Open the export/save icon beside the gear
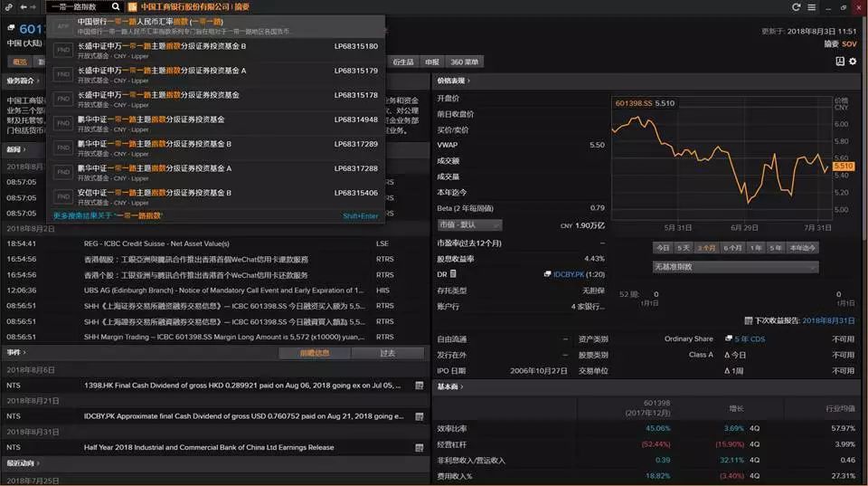 [x=840, y=62]
